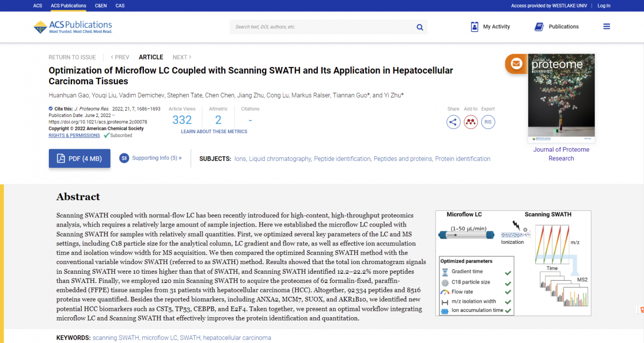
Task: Open the journal cover thumbnail
Action: click(x=561, y=98)
